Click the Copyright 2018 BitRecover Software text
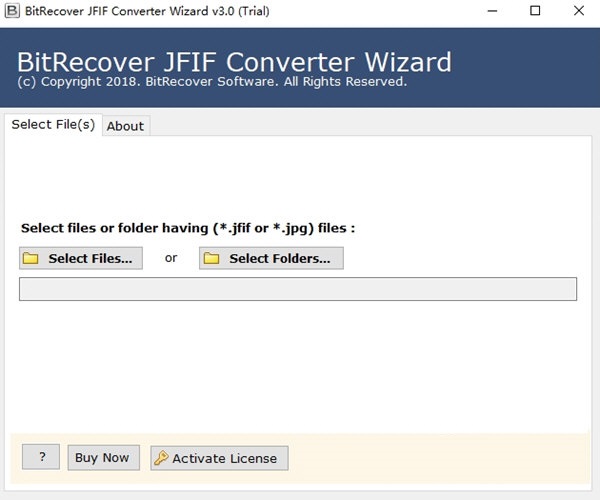This screenshot has width=600, height=500. (212, 82)
